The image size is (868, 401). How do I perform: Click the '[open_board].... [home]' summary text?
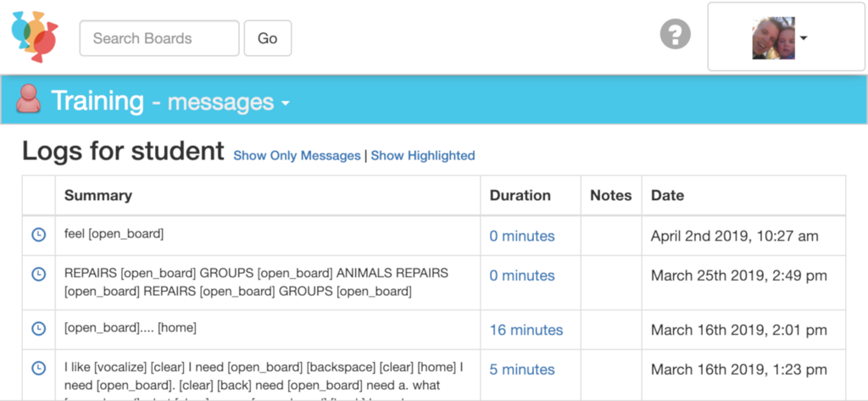click(130, 328)
